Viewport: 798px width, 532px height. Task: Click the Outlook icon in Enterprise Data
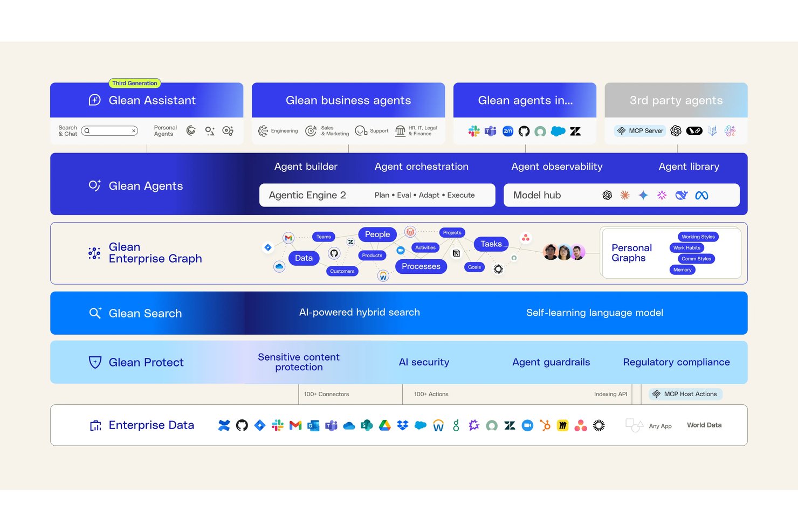[313, 425]
